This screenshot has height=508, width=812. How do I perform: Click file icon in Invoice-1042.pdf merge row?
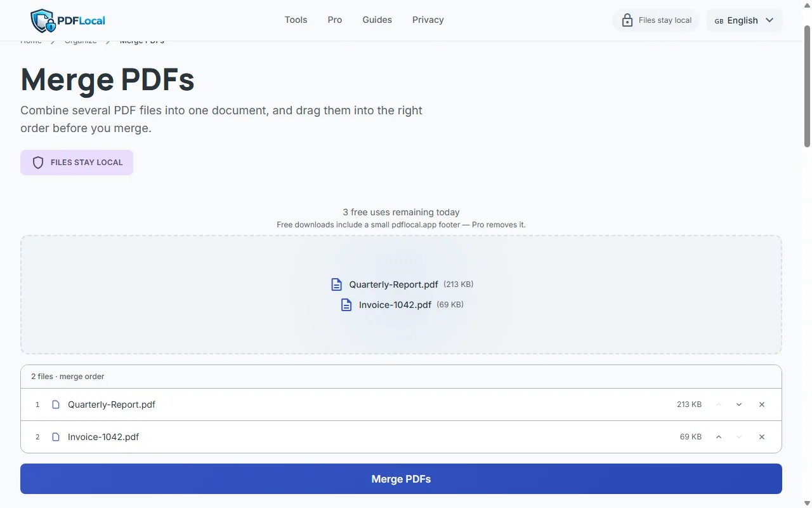click(56, 437)
